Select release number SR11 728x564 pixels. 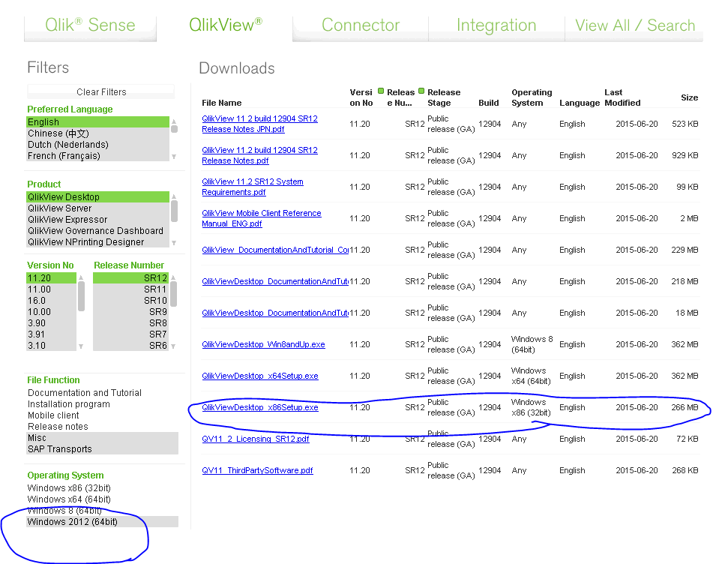(x=131, y=289)
